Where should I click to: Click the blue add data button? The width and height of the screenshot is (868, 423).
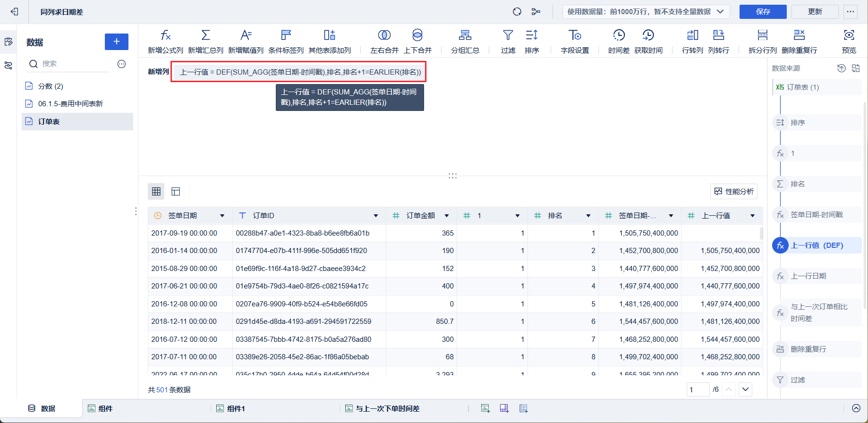tap(117, 42)
